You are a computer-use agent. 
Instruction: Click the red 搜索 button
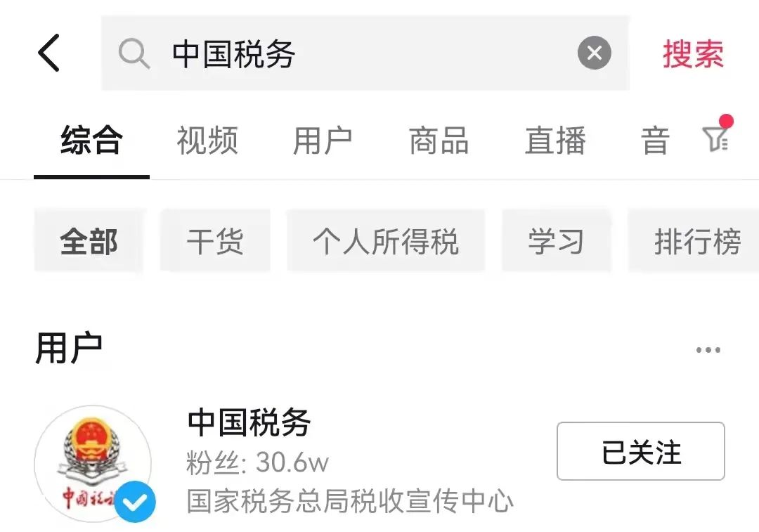pyautogui.click(x=693, y=53)
